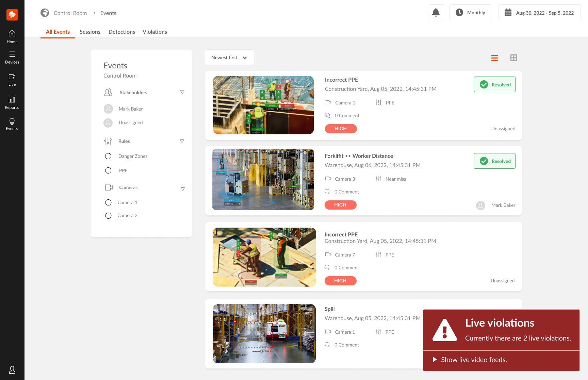Screen dimensions: 588x380
Task: Select the PPE rule filter
Action: click(108, 170)
